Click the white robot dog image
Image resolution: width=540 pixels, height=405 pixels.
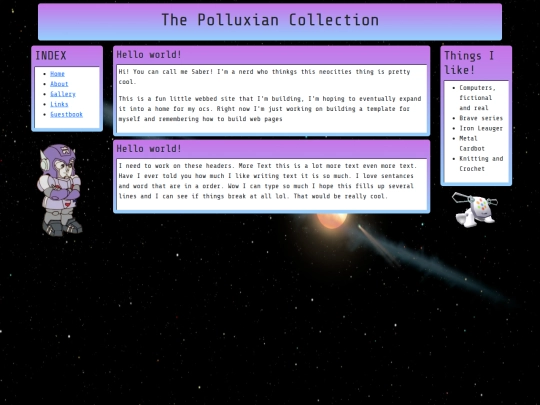pyautogui.click(x=475, y=210)
